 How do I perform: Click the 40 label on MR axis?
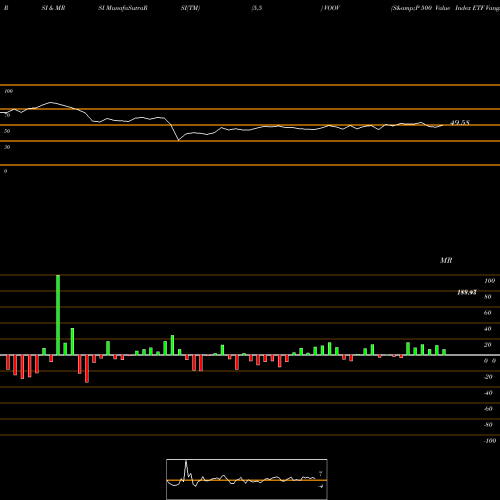click(x=488, y=329)
